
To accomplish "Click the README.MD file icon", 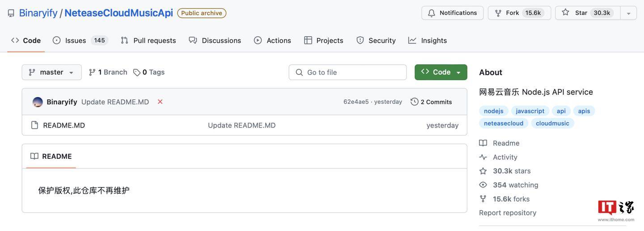I will point(34,125).
